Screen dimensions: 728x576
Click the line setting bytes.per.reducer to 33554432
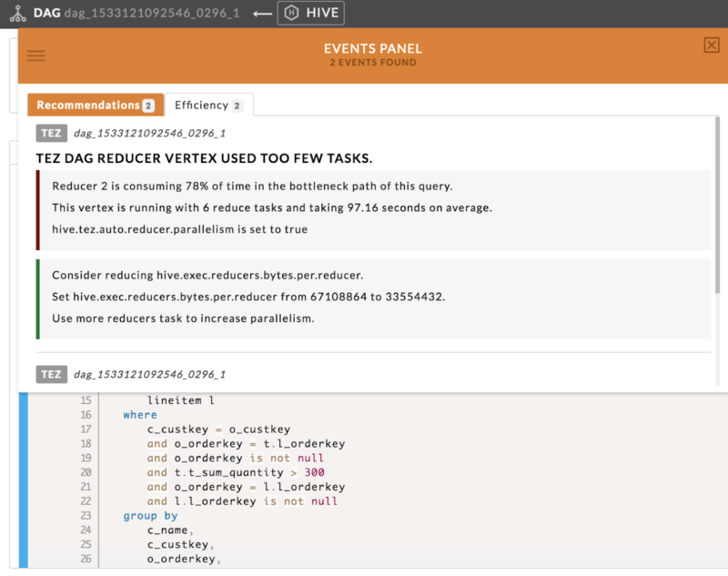tap(248, 297)
